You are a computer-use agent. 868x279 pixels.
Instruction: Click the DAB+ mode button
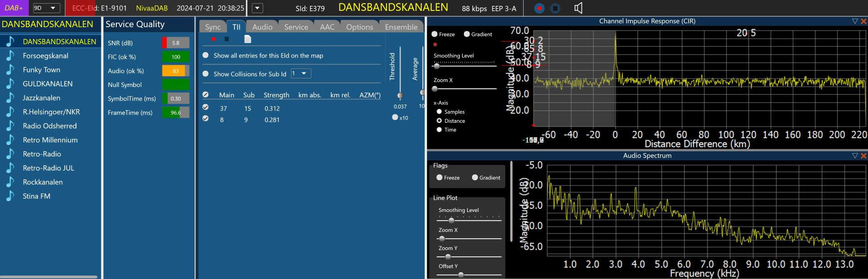[14, 8]
